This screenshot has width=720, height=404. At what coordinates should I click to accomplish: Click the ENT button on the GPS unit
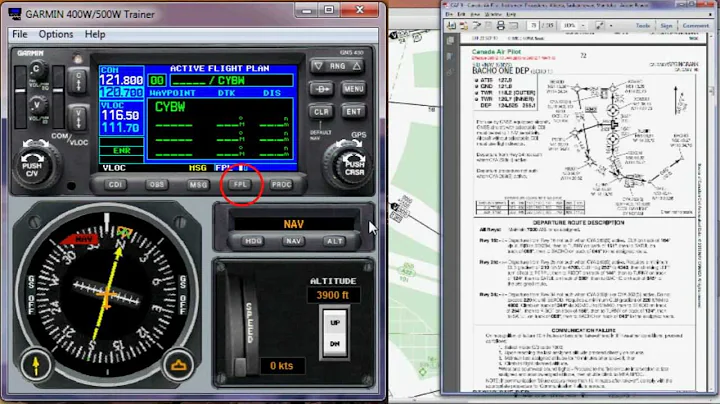pyautogui.click(x=353, y=112)
